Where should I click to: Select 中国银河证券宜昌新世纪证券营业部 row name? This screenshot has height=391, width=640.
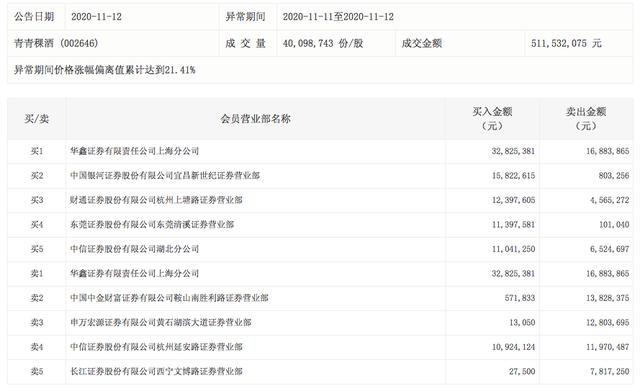[165, 176]
